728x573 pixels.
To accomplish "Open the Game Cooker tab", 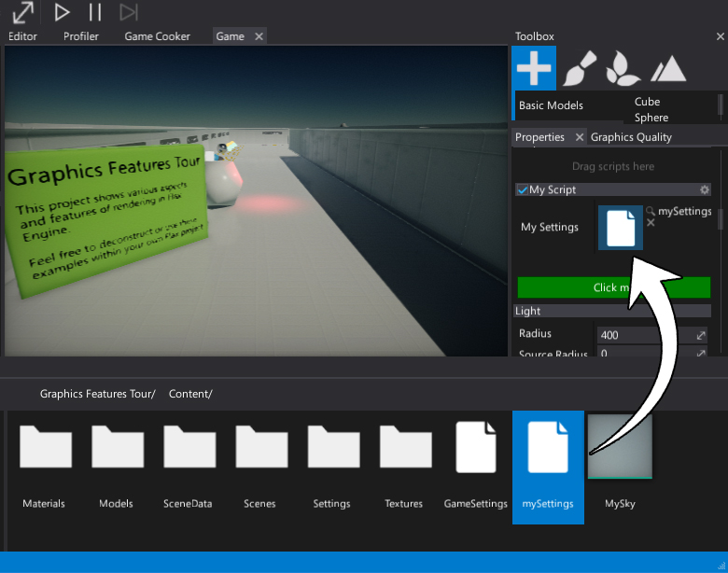I will [157, 36].
